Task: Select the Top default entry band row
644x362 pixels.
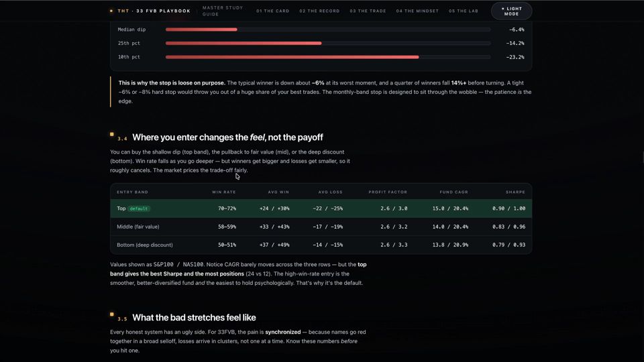Action: (321, 208)
